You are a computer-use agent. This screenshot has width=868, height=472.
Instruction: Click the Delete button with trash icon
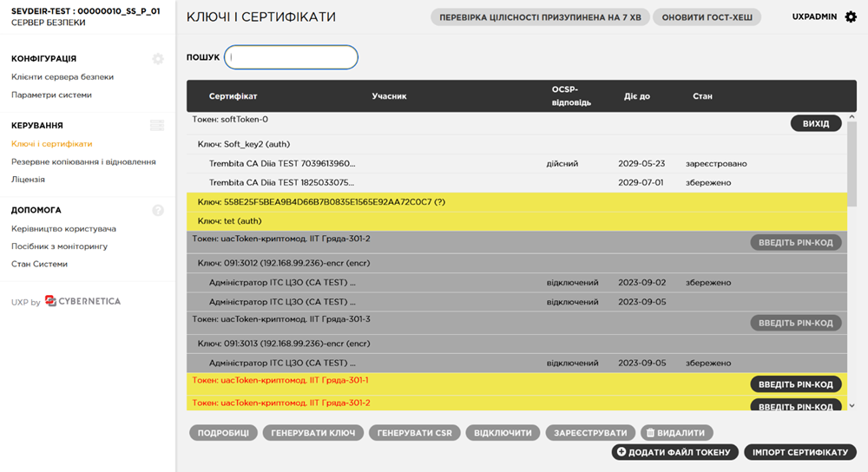coord(677,432)
